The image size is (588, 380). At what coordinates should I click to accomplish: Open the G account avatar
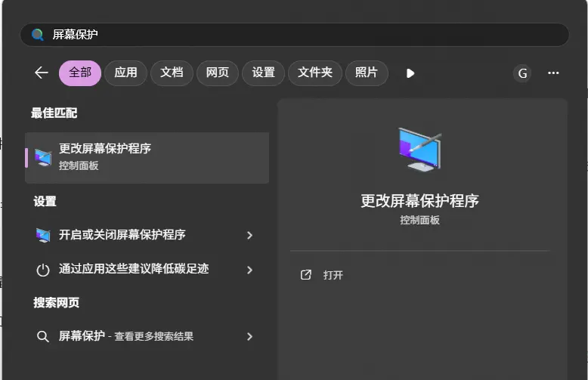click(x=521, y=73)
